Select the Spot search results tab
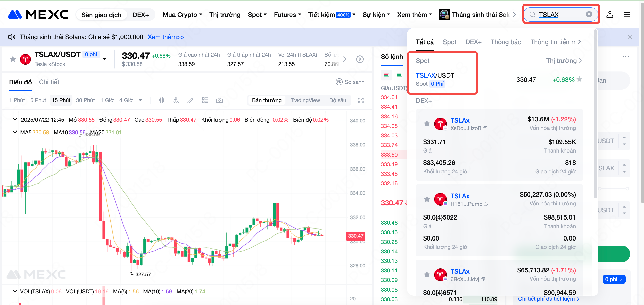644x305 pixels. 450,42
